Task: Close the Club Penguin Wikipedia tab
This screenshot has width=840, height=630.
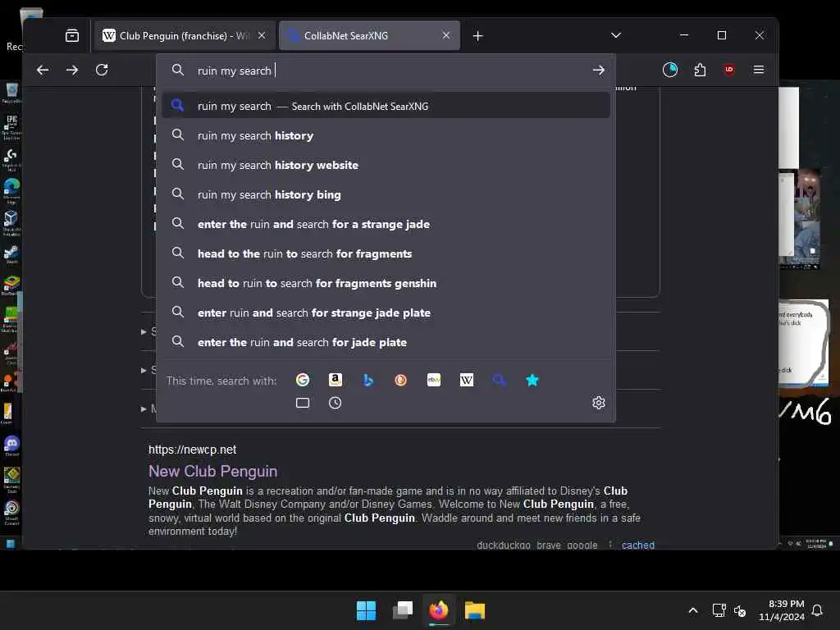Action: 262,35
